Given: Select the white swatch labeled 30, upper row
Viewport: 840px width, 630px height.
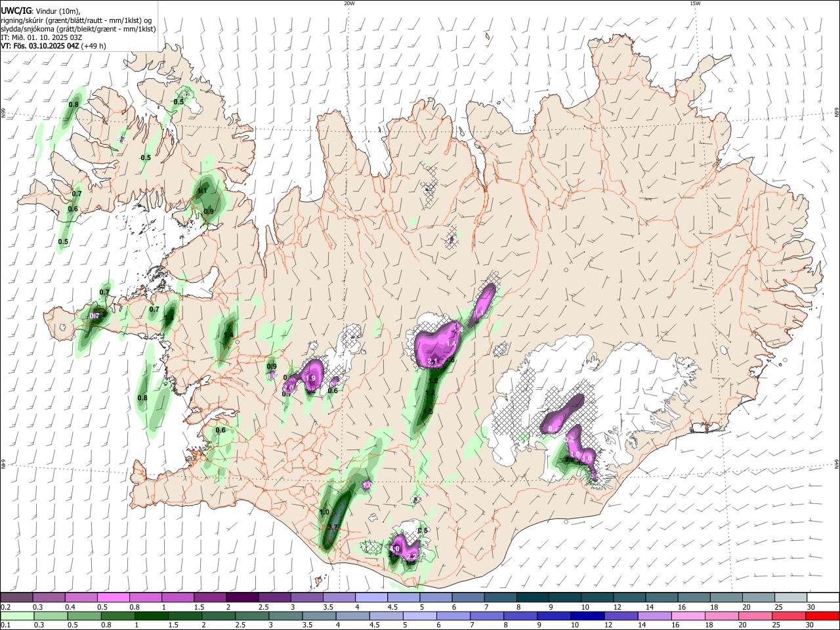Looking at the screenshot, I should [823, 598].
